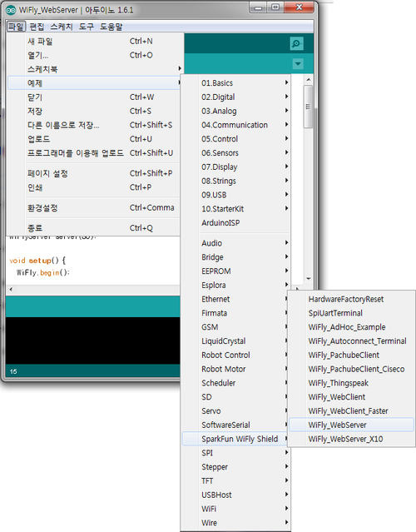Screen dimensions: 416x532
Task: Open Esplora library examples
Action: pyautogui.click(x=236, y=285)
